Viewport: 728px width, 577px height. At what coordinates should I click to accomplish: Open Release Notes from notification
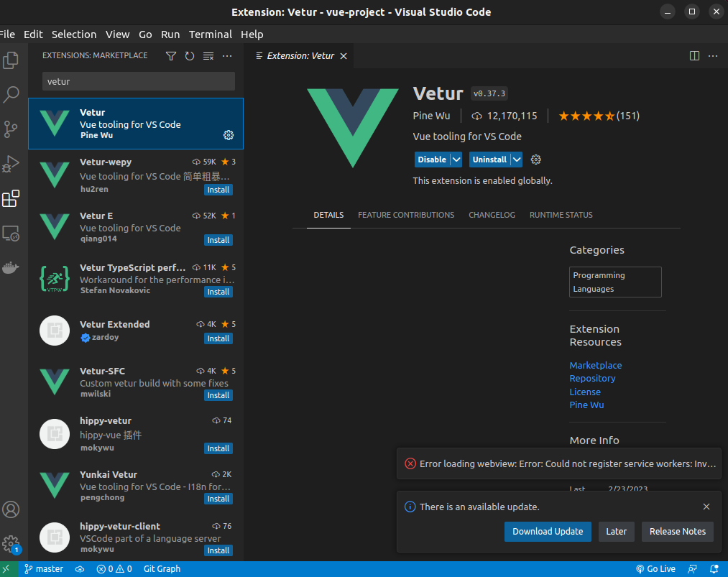[x=678, y=532]
